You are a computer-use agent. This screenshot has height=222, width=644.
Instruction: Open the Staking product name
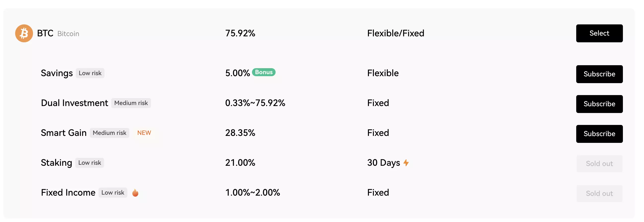[x=57, y=163]
